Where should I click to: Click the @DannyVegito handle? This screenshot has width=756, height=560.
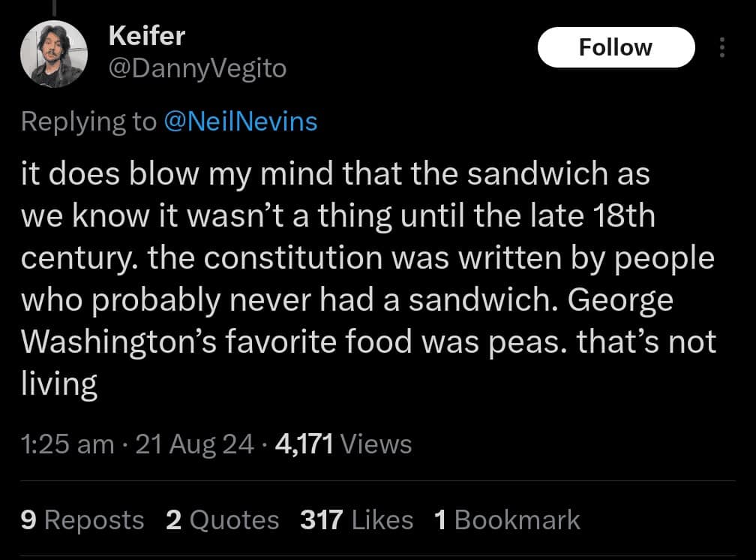(x=197, y=69)
